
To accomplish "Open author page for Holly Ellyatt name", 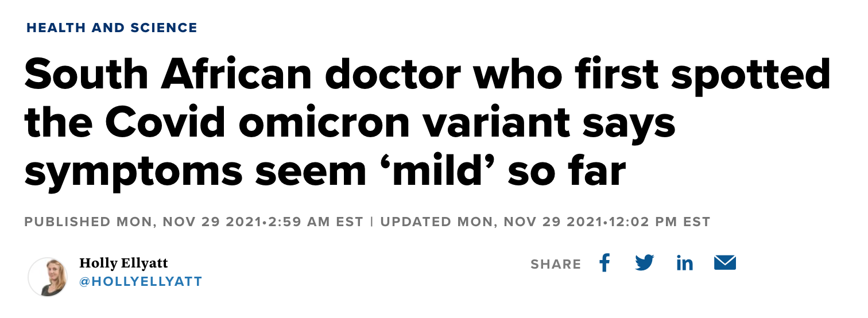I will (x=123, y=263).
